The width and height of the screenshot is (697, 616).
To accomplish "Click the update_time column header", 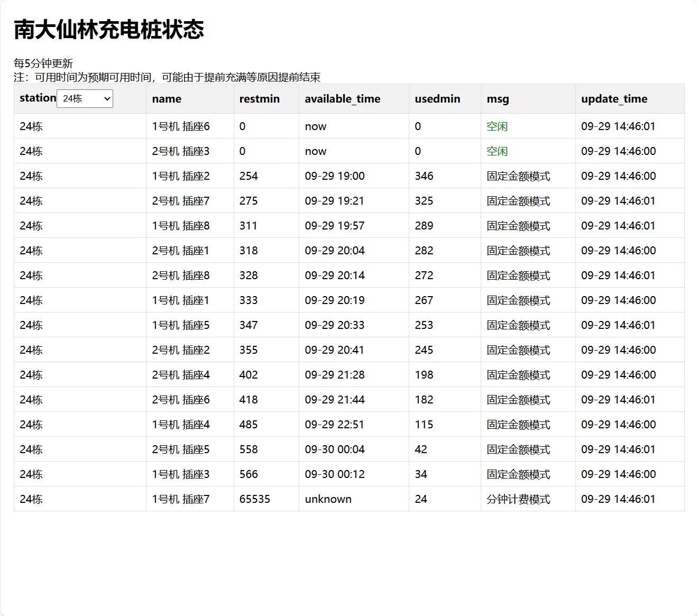I will click(x=614, y=99).
